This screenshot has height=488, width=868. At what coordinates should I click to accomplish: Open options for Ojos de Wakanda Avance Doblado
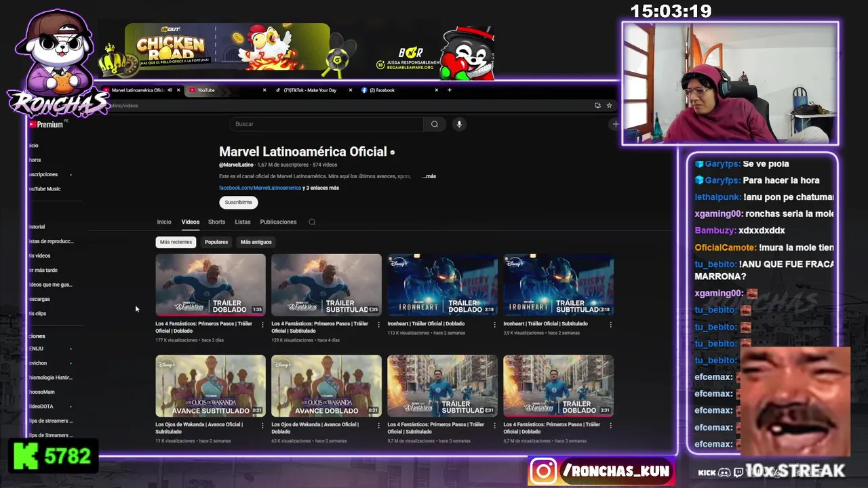click(x=378, y=426)
